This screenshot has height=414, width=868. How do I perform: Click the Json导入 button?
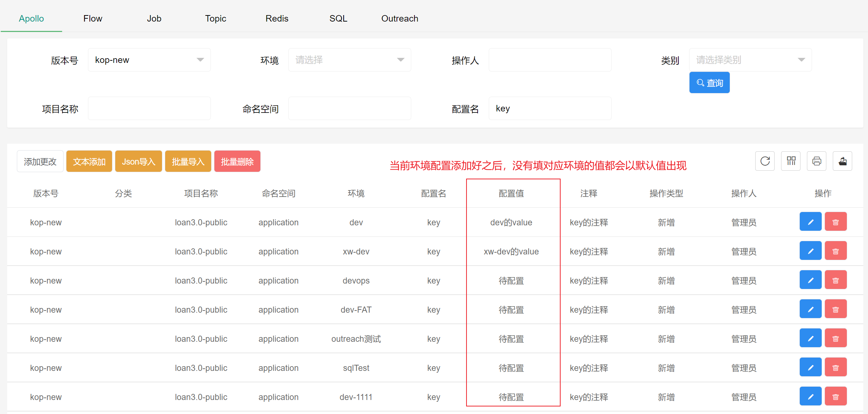pyautogui.click(x=138, y=161)
